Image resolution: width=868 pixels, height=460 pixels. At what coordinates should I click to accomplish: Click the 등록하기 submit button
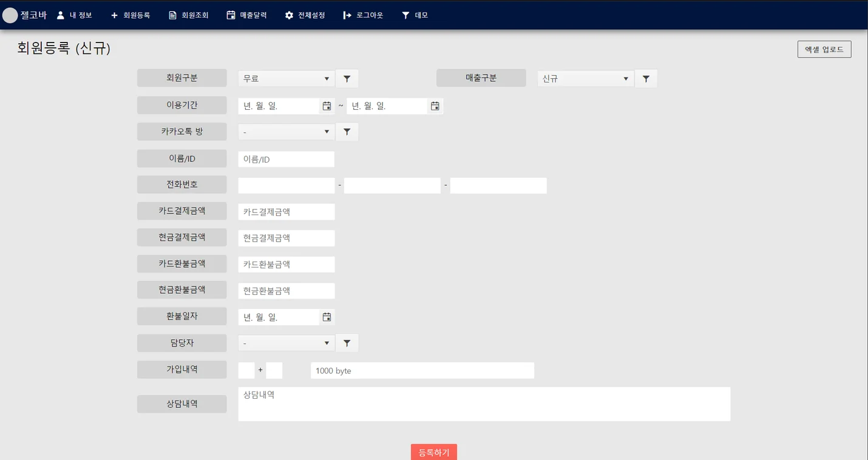(434, 452)
